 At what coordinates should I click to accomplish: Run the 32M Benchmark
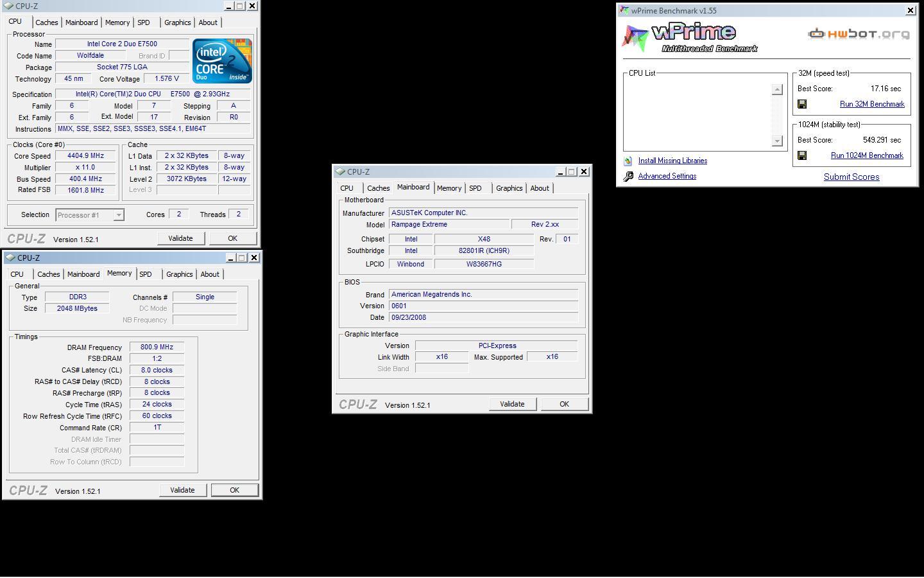pos(872,104)
